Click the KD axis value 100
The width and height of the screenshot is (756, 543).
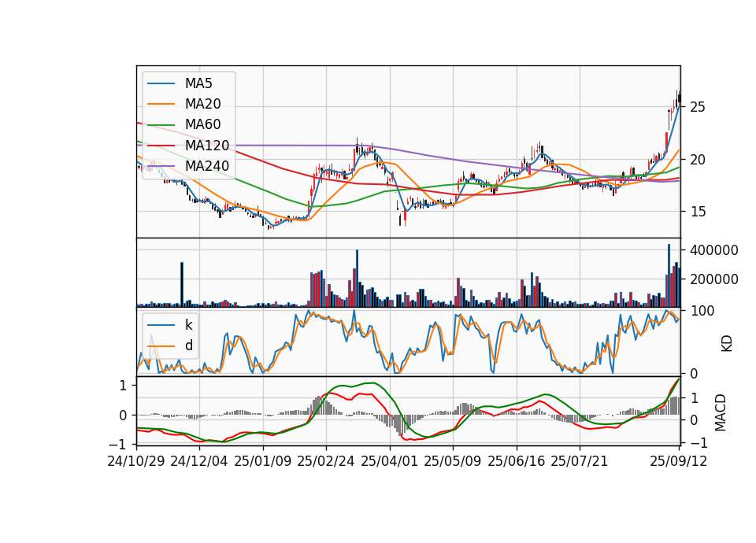click(702, 311)
